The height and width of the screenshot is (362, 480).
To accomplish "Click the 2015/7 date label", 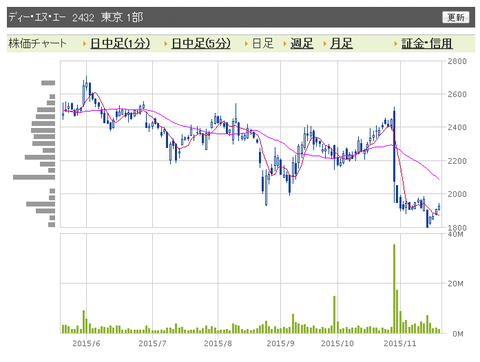I will click(152, 344).
